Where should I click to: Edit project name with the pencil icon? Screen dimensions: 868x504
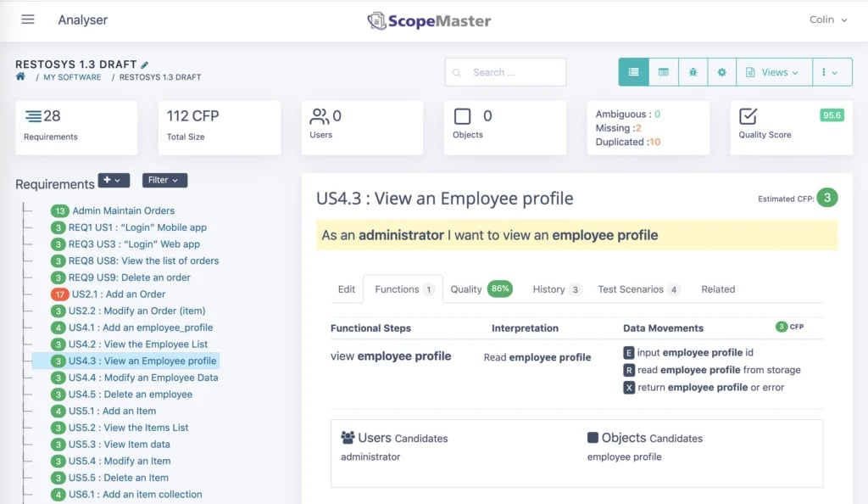pos(144,64)
